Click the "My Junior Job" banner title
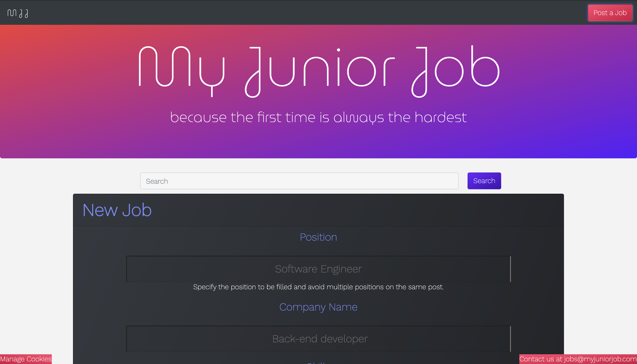 [x=318, y=70]
